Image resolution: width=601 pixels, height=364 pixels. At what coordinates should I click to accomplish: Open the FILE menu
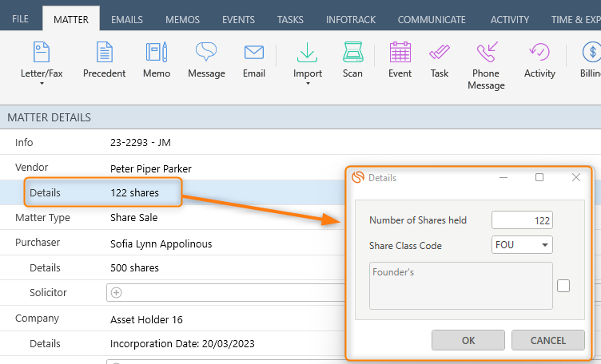[20, 19]
